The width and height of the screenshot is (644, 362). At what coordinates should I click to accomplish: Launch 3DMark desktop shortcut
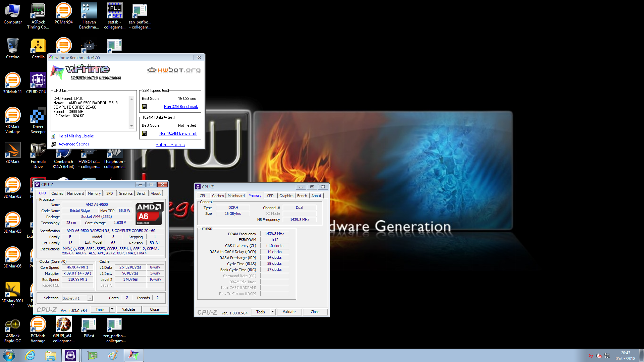point(13,153)
